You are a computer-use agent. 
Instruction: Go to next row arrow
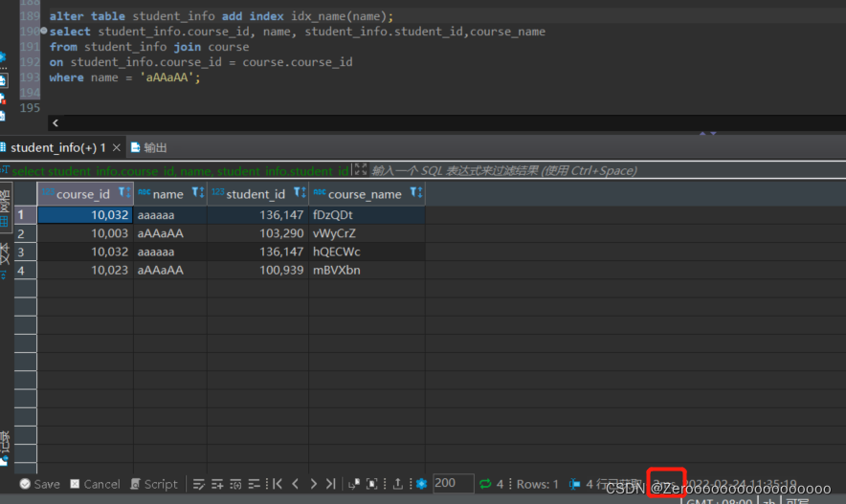313,484
